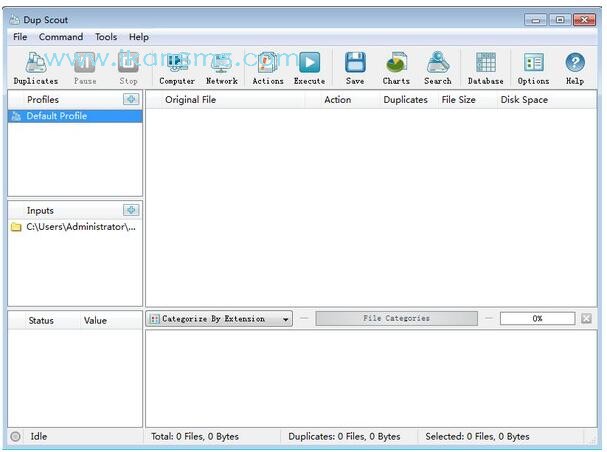Sort by the Action column header

pyautogui.click(x=338, y=100)
